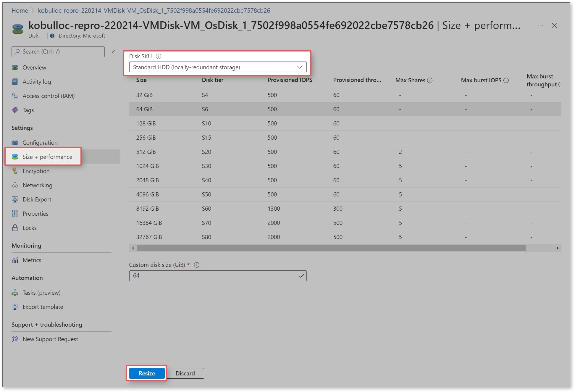Click the Discard button
The image size is (575, 392).
pos(185,373)
